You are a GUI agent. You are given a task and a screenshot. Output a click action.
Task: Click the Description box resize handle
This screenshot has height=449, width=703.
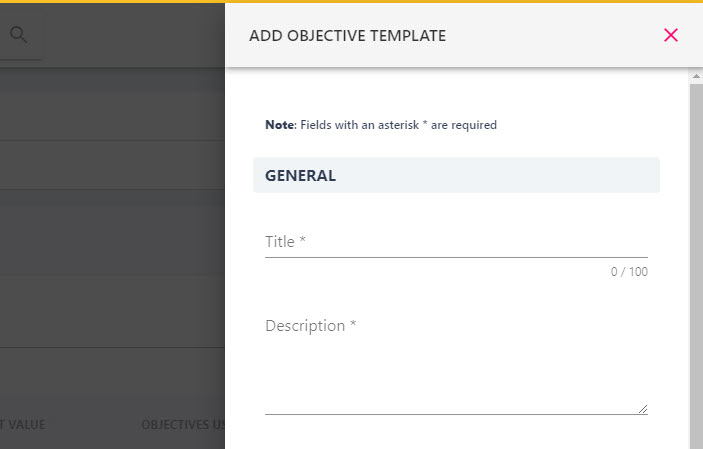click(x=643, y=409)
